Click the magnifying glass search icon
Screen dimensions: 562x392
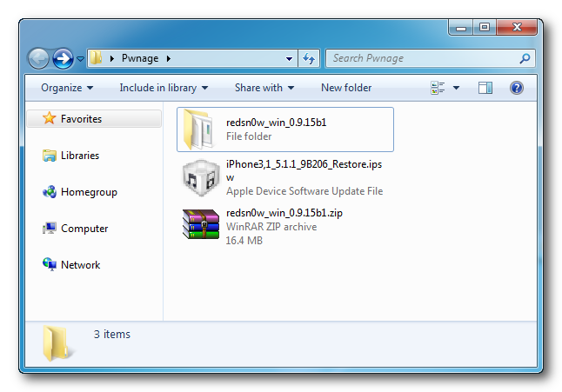pos(525,58)
